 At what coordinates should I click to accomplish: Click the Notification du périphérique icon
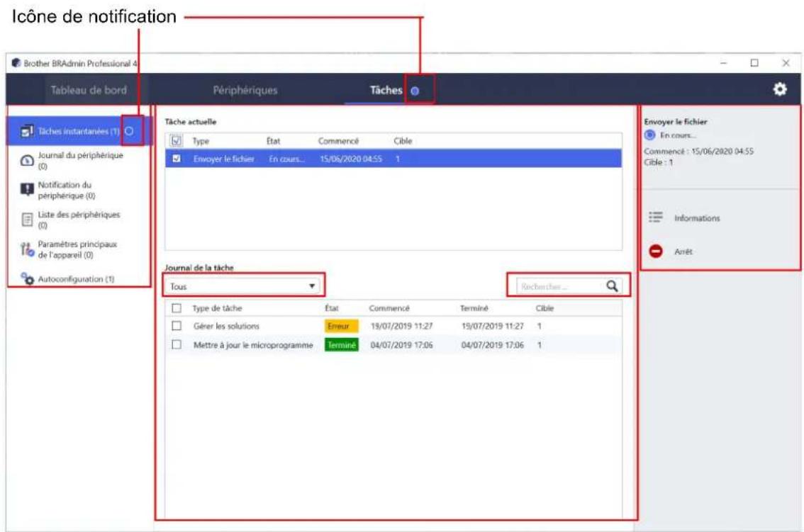[x=27, y=190]
